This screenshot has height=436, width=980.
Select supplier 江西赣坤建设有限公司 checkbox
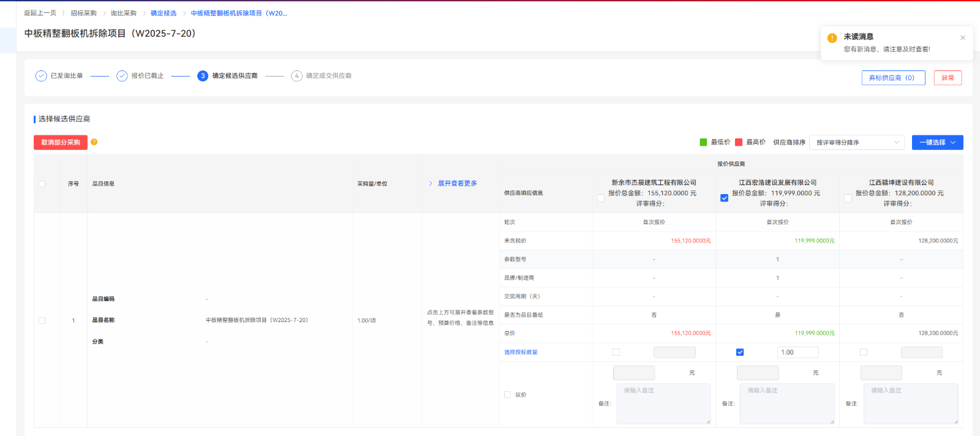click(848, 198)
